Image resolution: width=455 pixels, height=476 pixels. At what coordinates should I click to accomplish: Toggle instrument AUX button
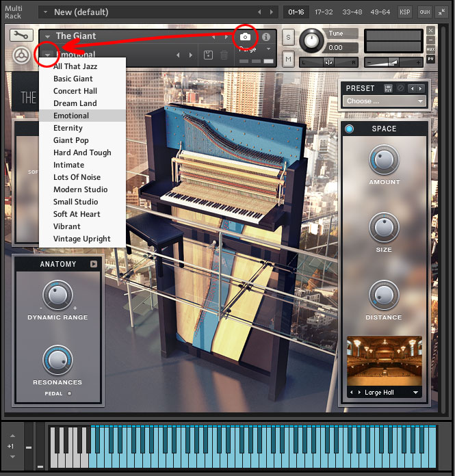click(x=430, y=49)
